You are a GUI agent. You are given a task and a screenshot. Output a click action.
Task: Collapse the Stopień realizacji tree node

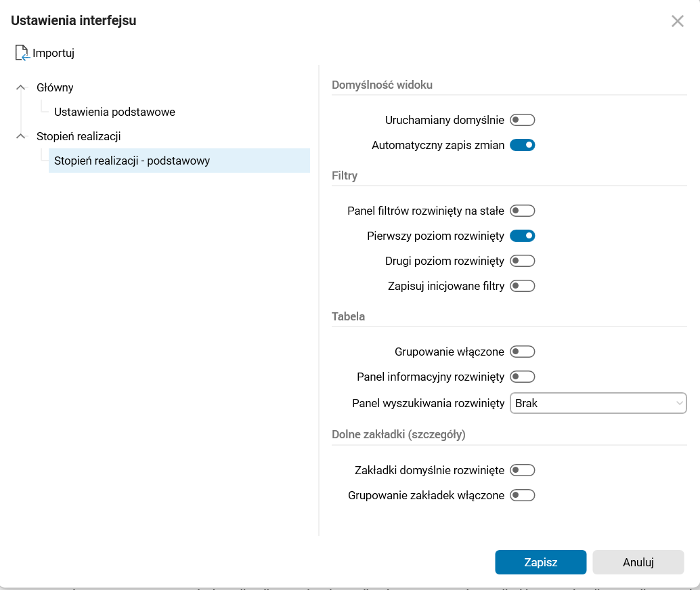[x=21, y=136]
